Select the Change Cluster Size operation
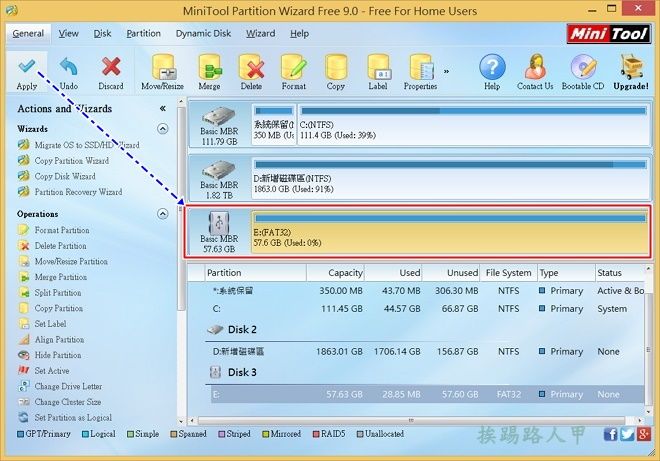 60,401
